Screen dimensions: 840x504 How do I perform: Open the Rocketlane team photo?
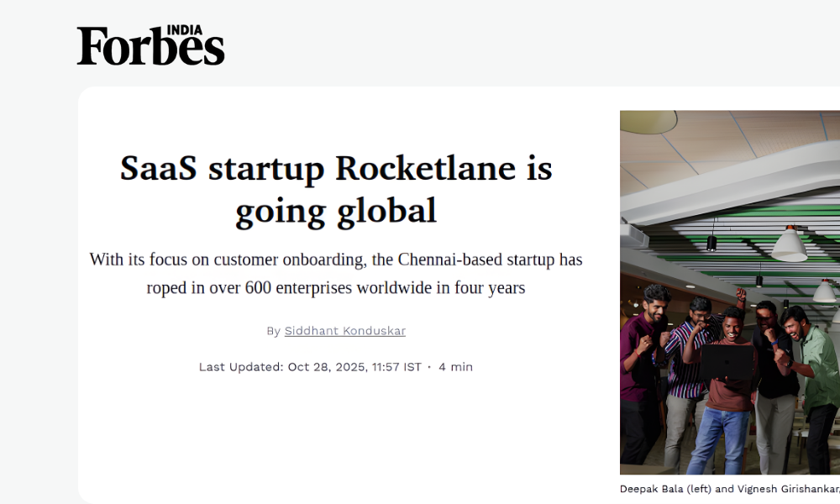click(x=729, y=292)
